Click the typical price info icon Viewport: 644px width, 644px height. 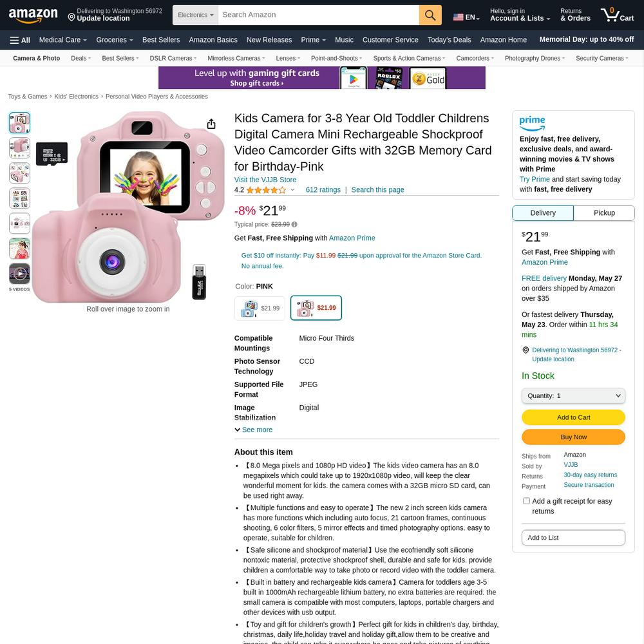point(294,224)
